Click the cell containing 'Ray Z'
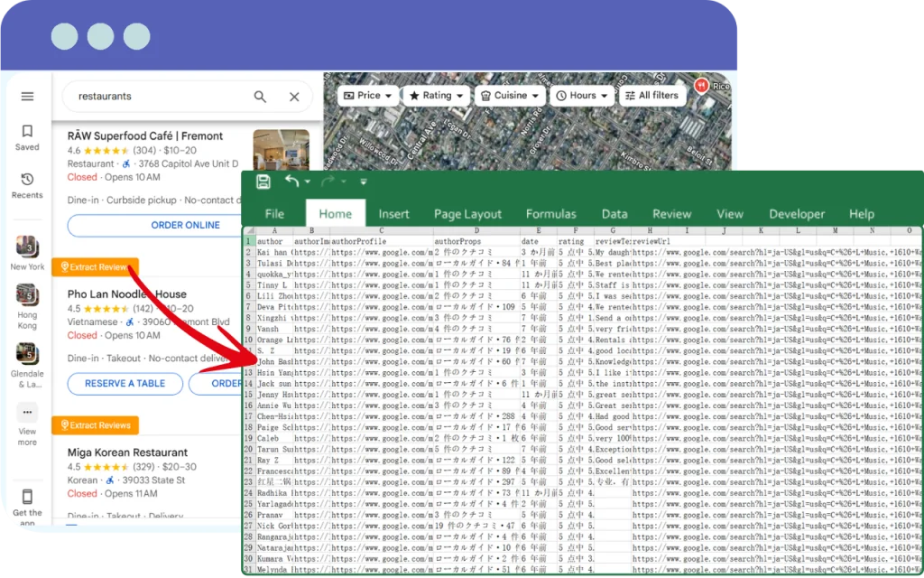This screenshot has width=924, height=578. point(274,460)
